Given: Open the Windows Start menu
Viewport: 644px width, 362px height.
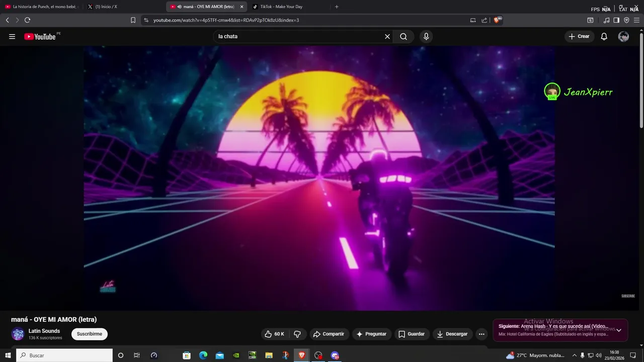Looking at the screenshot, I should [8, 355].
